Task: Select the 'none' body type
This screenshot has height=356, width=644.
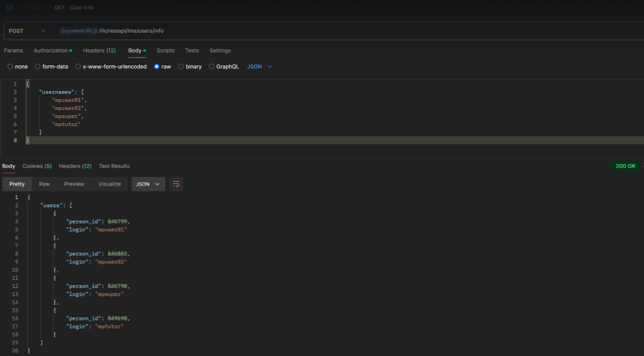Action: [10, 67]
